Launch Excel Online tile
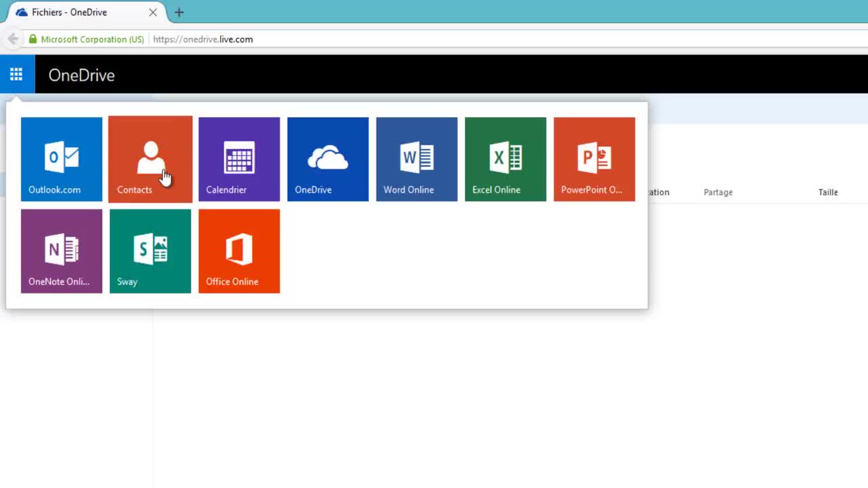The height and width of the screenshot is (488, 868). click(505, 159)
